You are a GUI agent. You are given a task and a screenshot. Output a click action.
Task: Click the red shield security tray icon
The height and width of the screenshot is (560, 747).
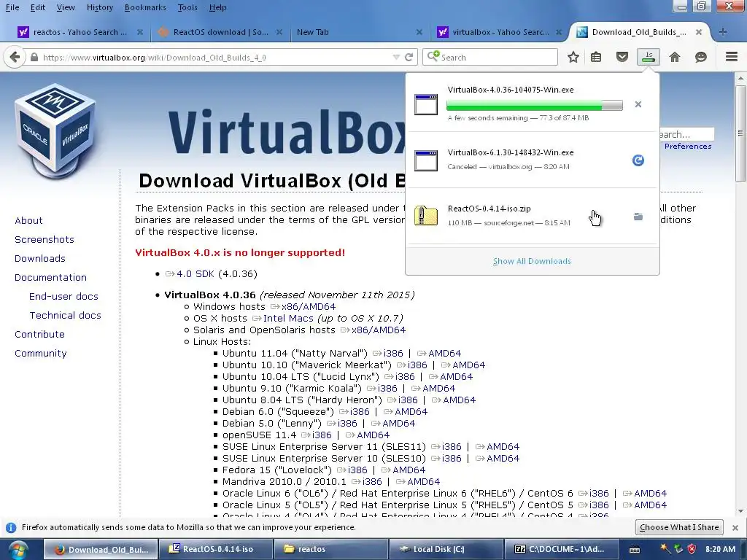[x=692, y=549]
